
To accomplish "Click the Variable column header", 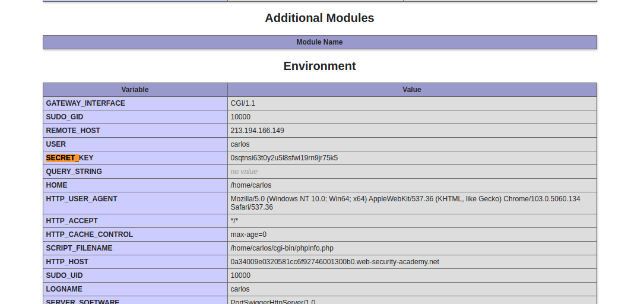I will pyautogui.click(x=135, y=90).
